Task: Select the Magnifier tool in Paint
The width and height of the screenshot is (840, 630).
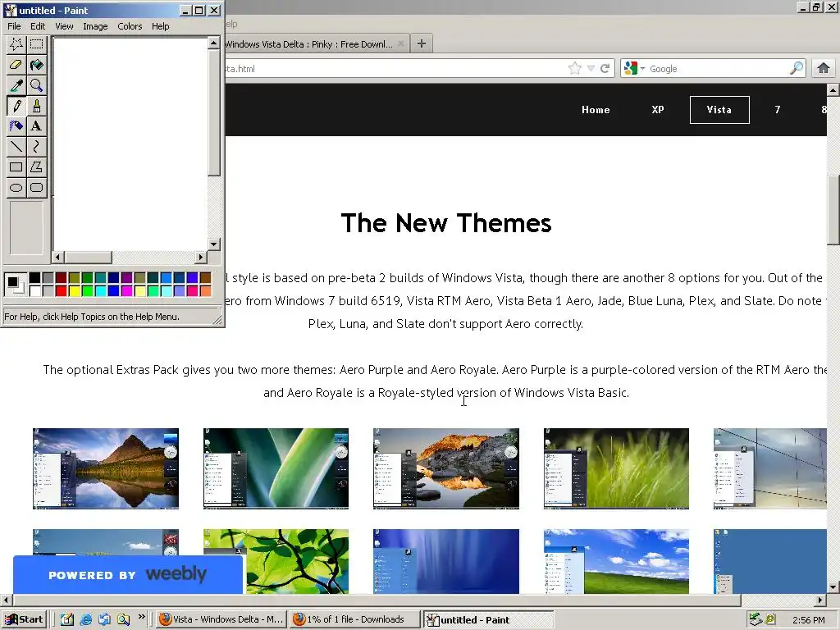Action: pyautogui.click(x=36, y=85)
